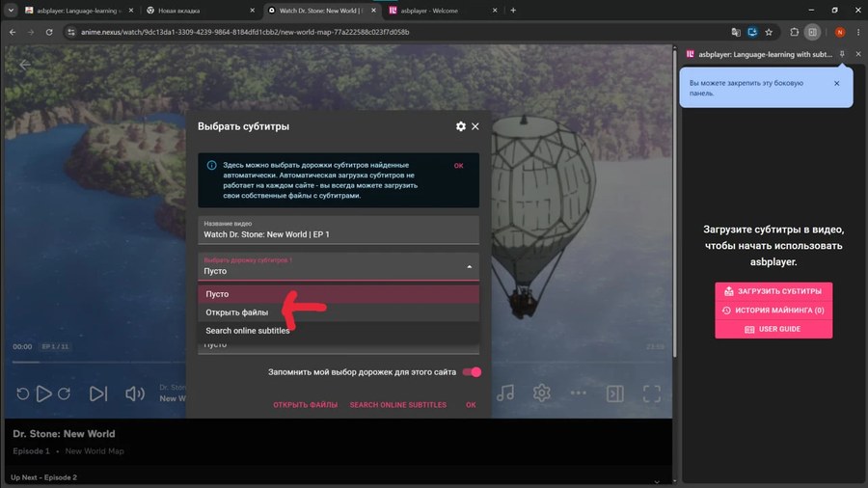868x488 pixels.
Task: Select Пусто option in dropdown list
Action: 339,294
